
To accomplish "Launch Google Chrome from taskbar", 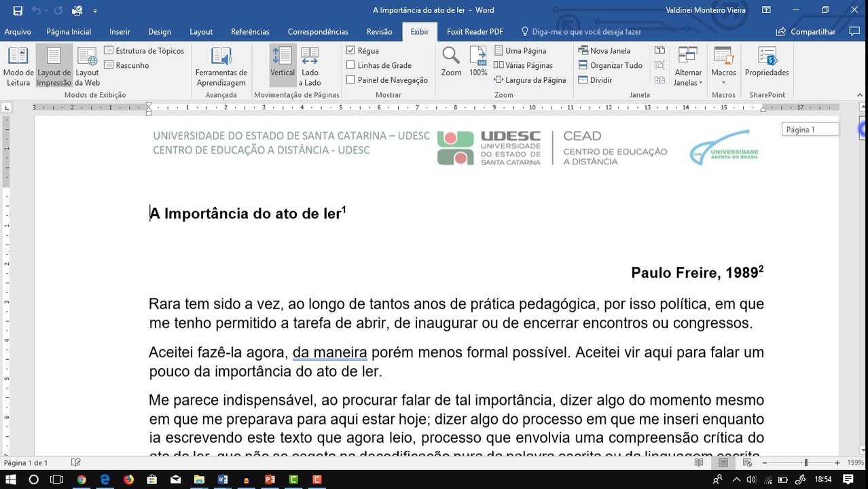I will tap(82, 479).
